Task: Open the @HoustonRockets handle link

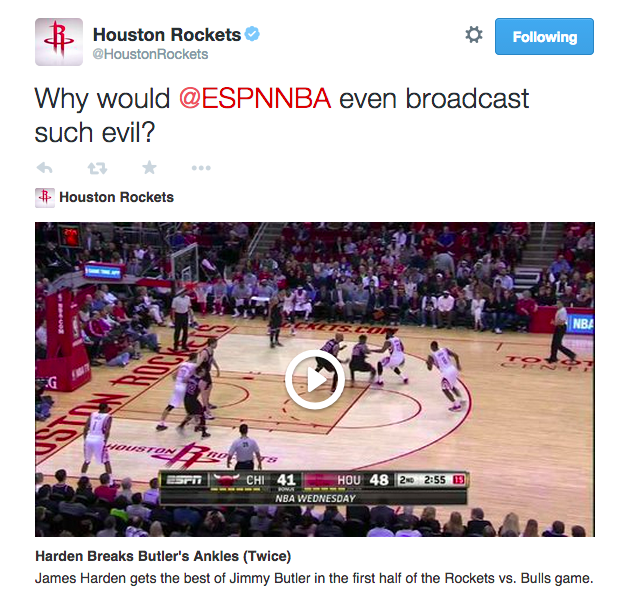Action: [x=150, y=54]
